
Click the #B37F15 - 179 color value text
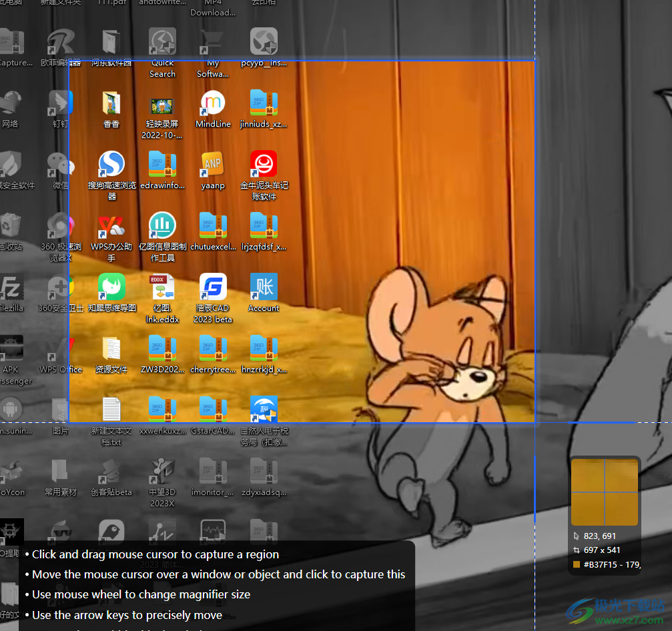pyautogui.click(x=612, y=564)
